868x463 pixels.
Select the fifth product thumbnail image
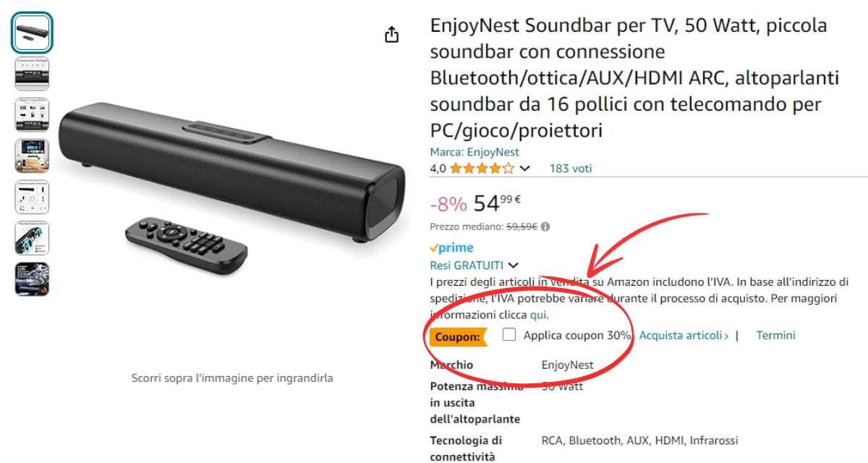[32, 197]
